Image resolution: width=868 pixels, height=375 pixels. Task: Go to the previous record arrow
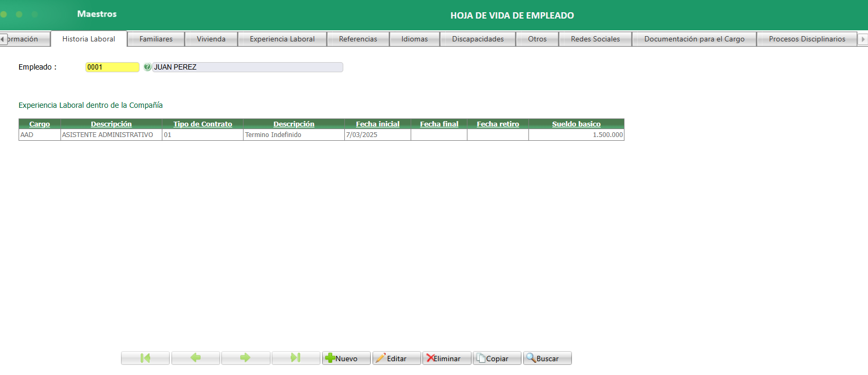coord(196,358)
